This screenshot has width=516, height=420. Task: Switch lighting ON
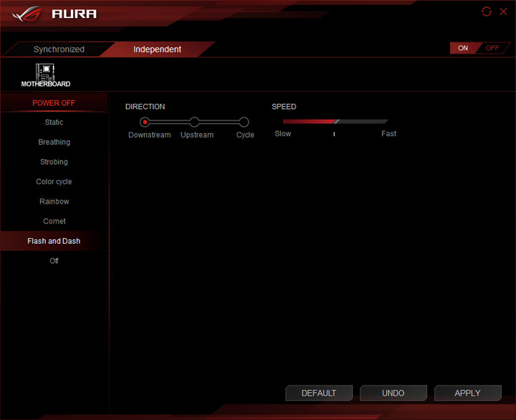pyautogui.click(x=463, y=48)
